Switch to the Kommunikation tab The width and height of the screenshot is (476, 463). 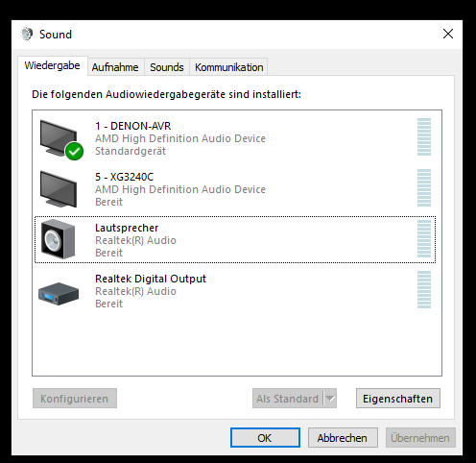[228, 67]
